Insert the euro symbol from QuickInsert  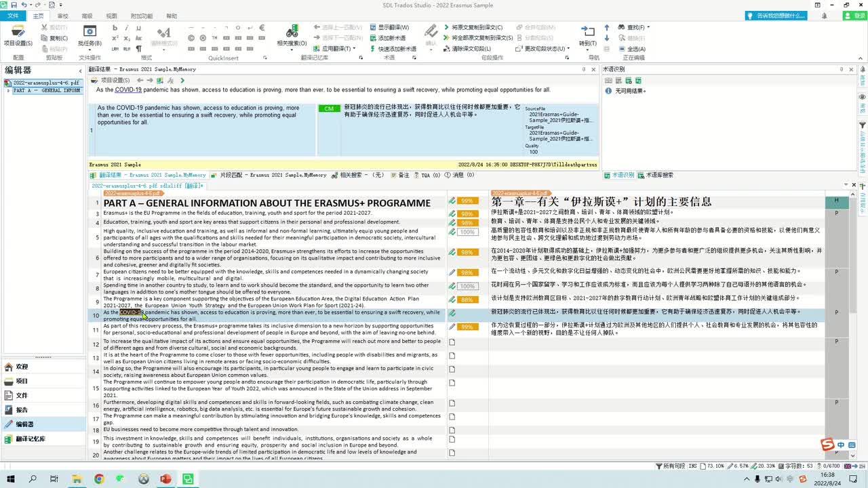pyautogui.click(x=262, y=28)
